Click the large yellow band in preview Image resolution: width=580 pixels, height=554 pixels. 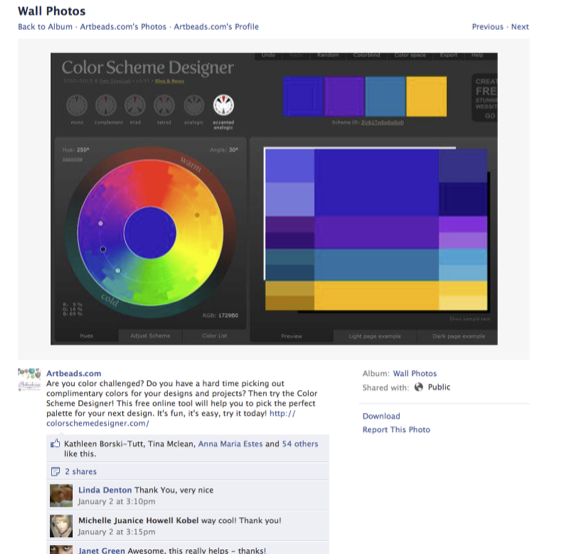tap(377, 295)
